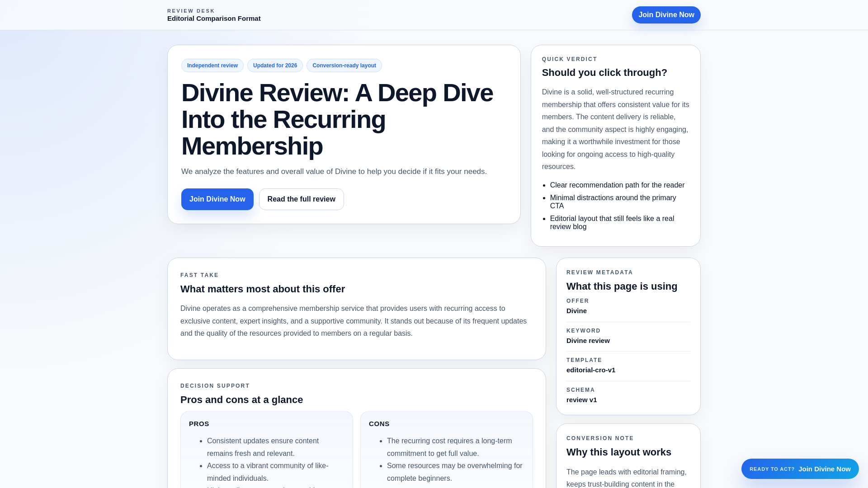Select the Conversion-ready layout badge

344,66
